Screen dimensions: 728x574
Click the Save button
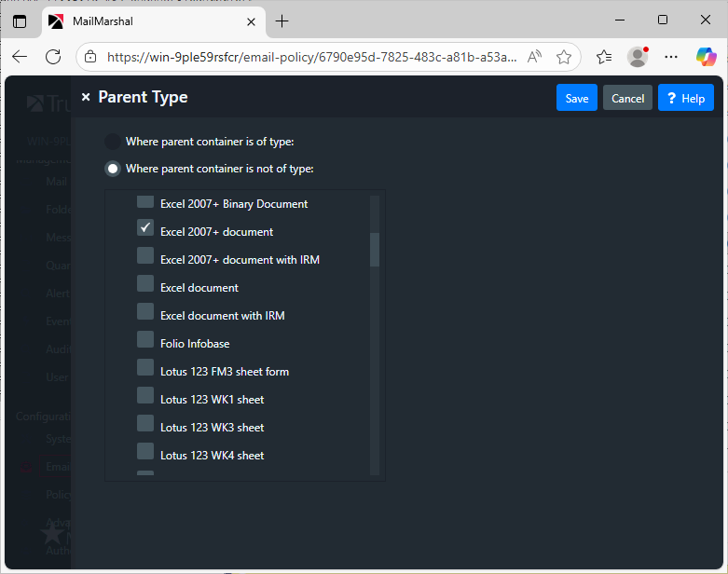coord(577,98)
